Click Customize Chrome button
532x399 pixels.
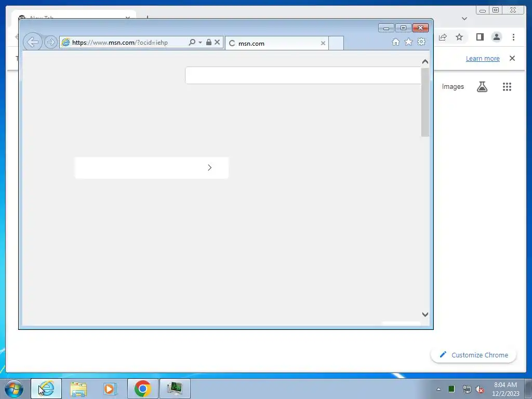[x=474, y=355]
